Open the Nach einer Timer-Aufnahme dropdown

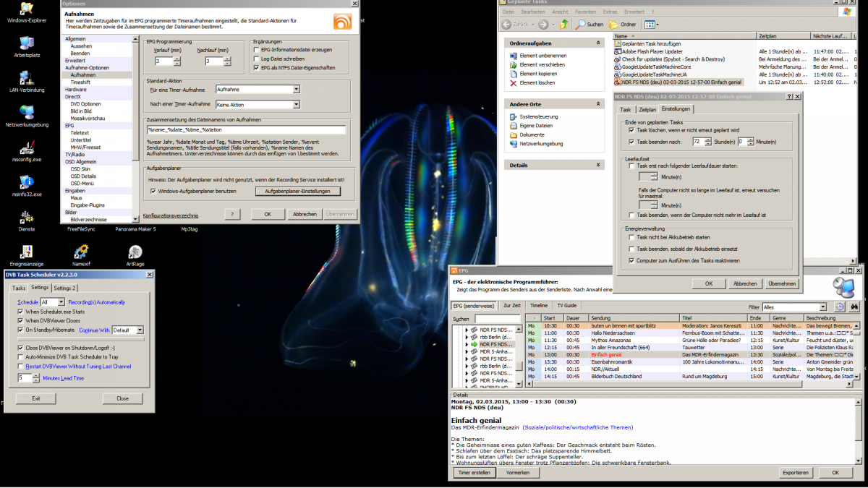(297, 105)
